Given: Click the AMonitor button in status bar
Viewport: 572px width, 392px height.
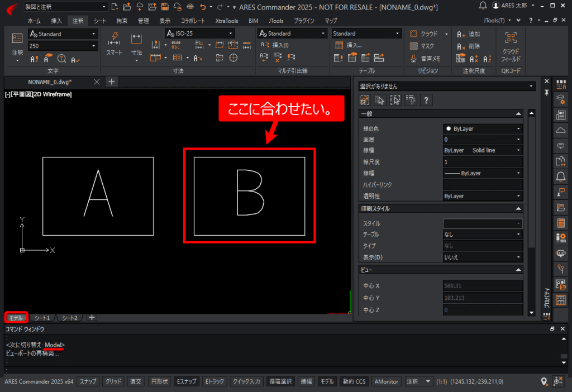Looking at the screenshot, I should 386,381.
